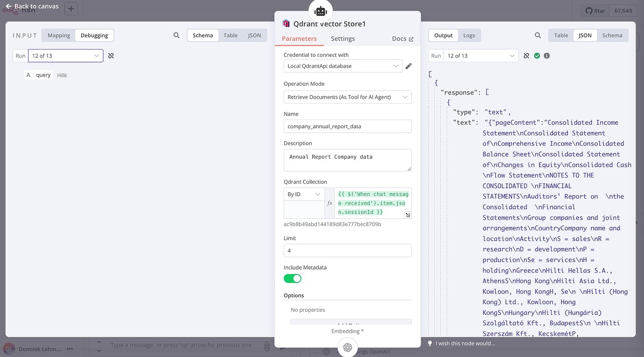Click the Name field company_annual_report_data
Image resolution: width=644 pixels, height=357 pixels.
pyautogui.click(x=348, y=126)
